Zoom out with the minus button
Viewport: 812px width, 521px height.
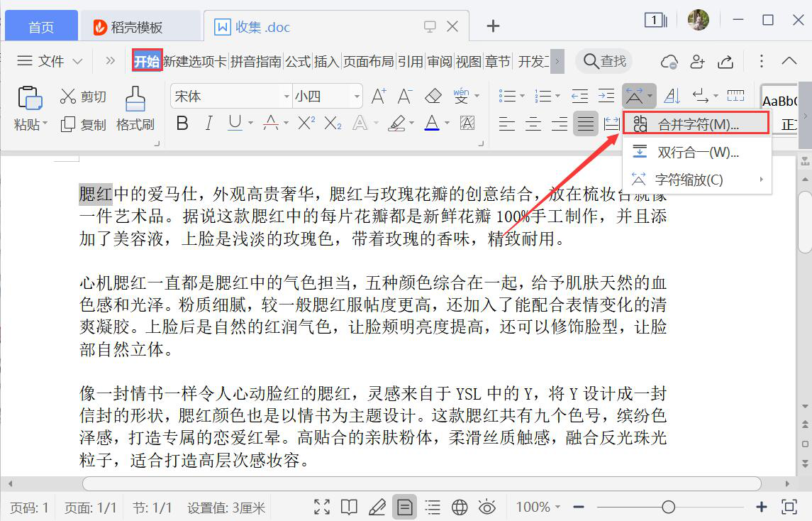tap(579, 507)
